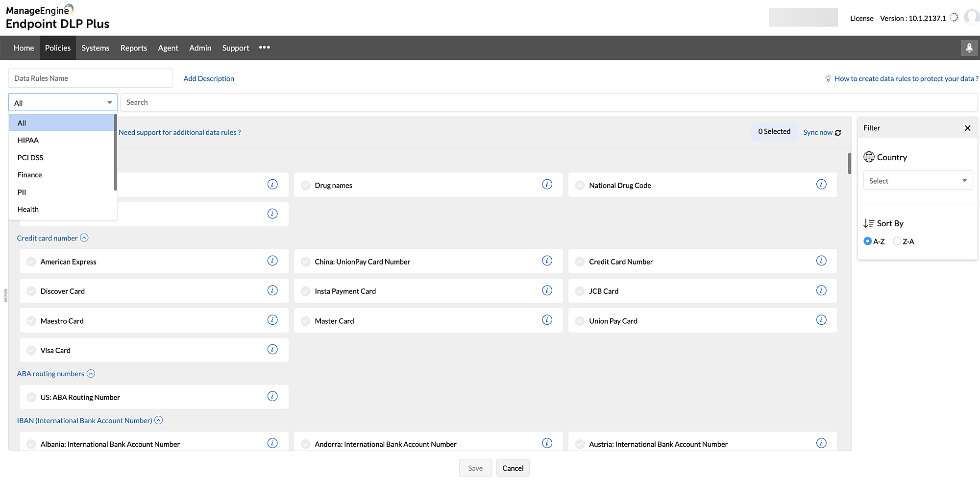Select HIPAA from the category dropdown list

tap(28, 140)
